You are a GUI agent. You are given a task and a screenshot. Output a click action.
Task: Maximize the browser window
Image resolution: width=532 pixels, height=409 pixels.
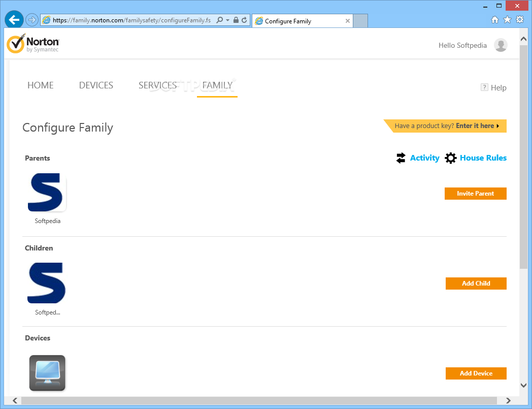(x=498, y=6)
